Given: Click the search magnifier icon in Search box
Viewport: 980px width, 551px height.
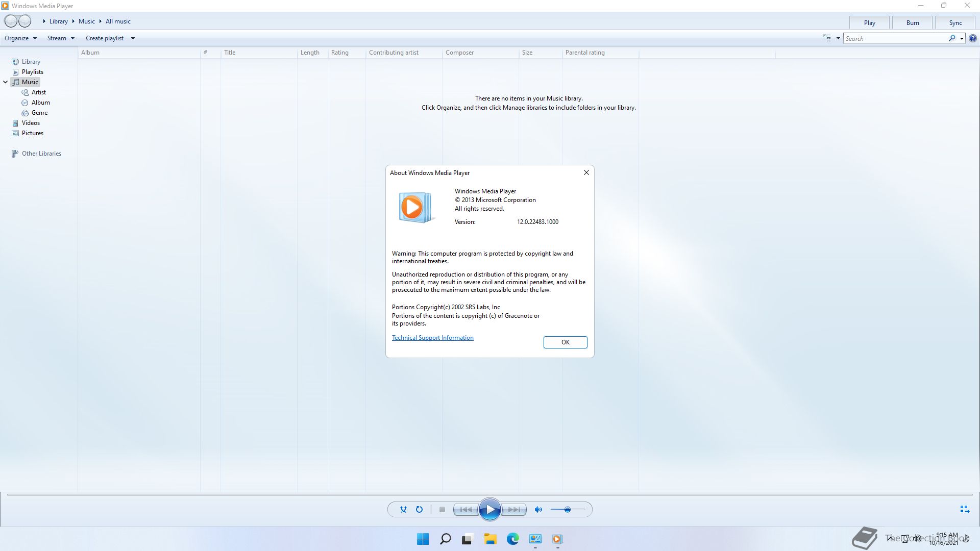Looking at the screenshot, I should [952, 38].
